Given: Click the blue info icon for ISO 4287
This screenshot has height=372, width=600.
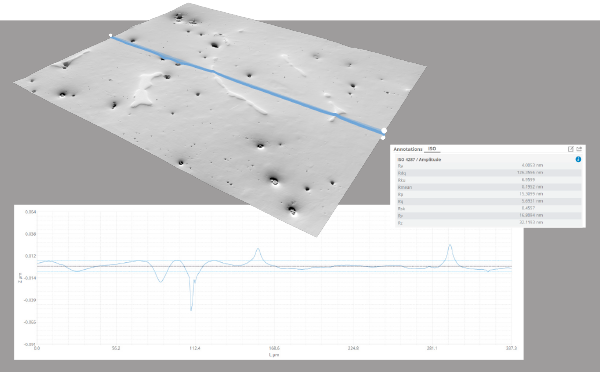Looking at the screenshot, I should tap(578, 159).
